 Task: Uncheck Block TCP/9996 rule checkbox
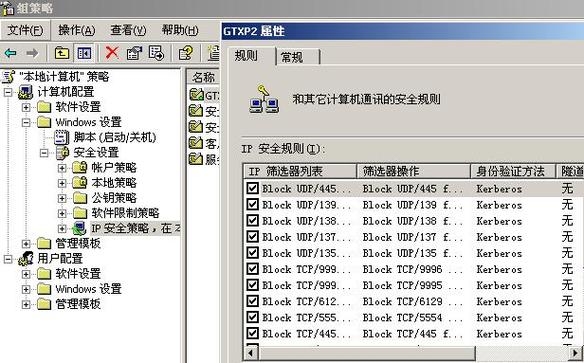252,269
